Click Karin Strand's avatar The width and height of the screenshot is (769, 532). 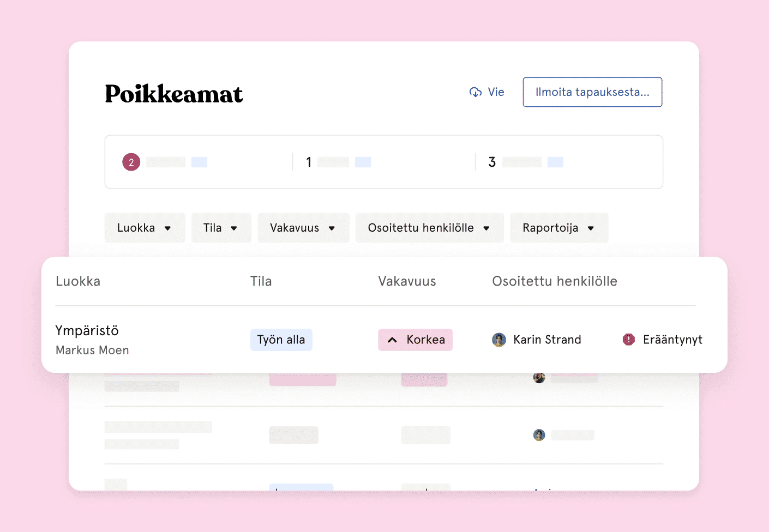[499, 340]
